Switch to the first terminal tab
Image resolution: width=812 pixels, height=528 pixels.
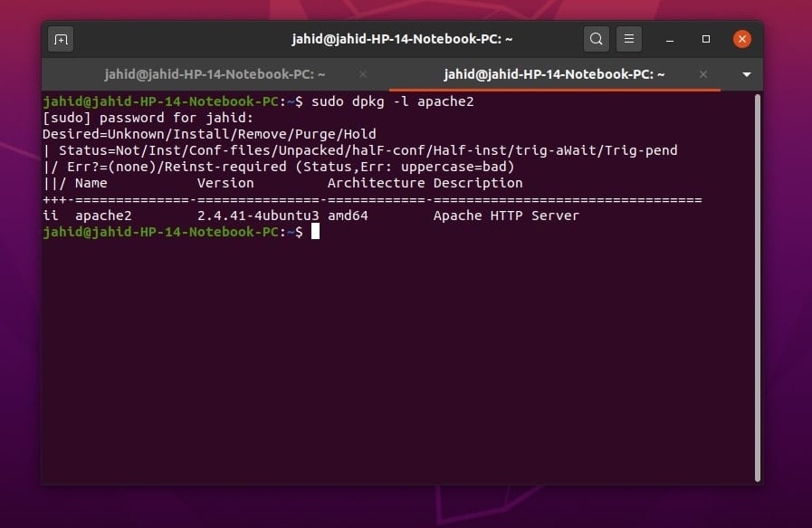[x=215, y=74]
